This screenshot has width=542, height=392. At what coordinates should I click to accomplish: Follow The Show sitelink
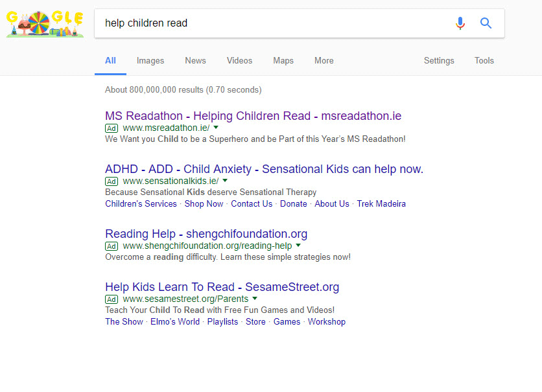pos(124,322)
